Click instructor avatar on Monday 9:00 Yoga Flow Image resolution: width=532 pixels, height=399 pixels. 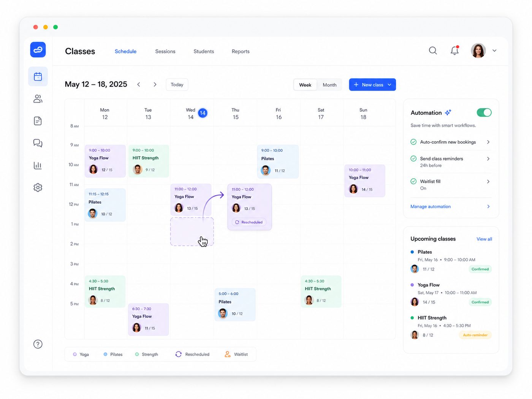(x=93, y=169)
